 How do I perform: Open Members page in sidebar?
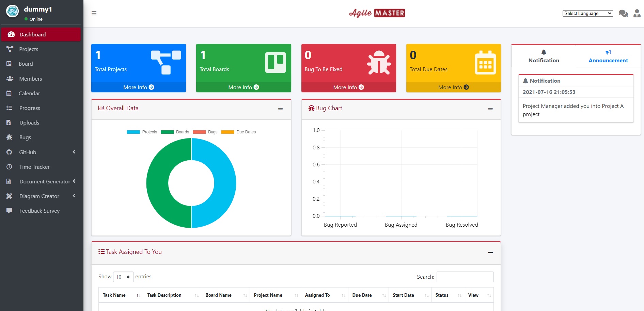(41, 79)
